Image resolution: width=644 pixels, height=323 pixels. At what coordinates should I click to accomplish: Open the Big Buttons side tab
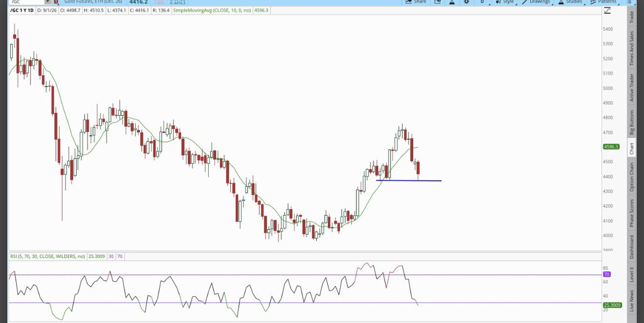point(631,123)
